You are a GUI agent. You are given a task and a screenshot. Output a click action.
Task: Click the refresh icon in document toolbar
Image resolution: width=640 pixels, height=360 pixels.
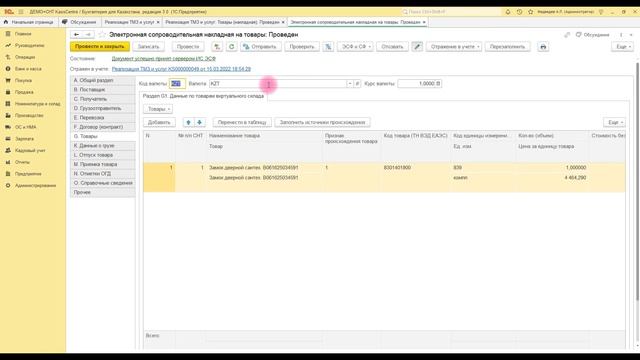231,47
